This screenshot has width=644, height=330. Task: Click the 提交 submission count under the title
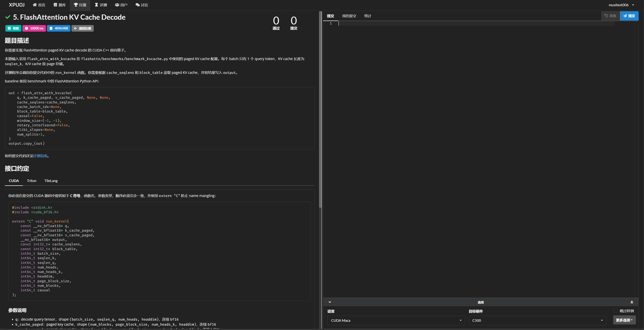click(293, 23)
